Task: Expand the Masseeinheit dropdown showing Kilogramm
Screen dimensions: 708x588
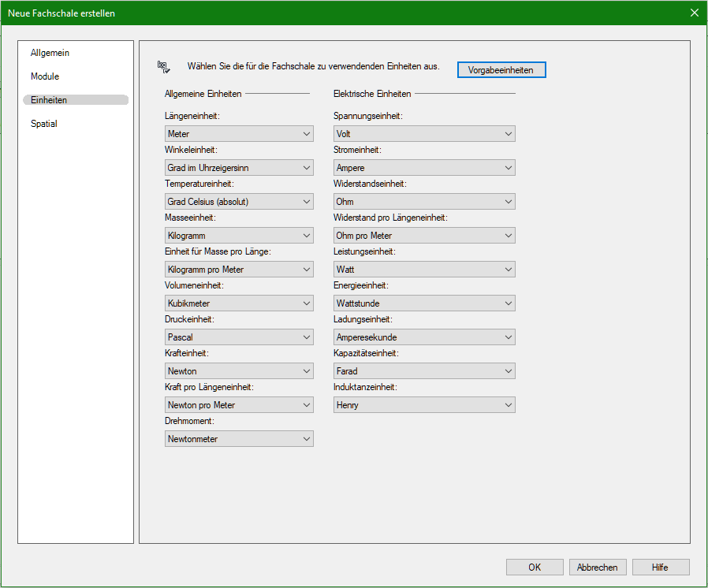Action: 239,235
